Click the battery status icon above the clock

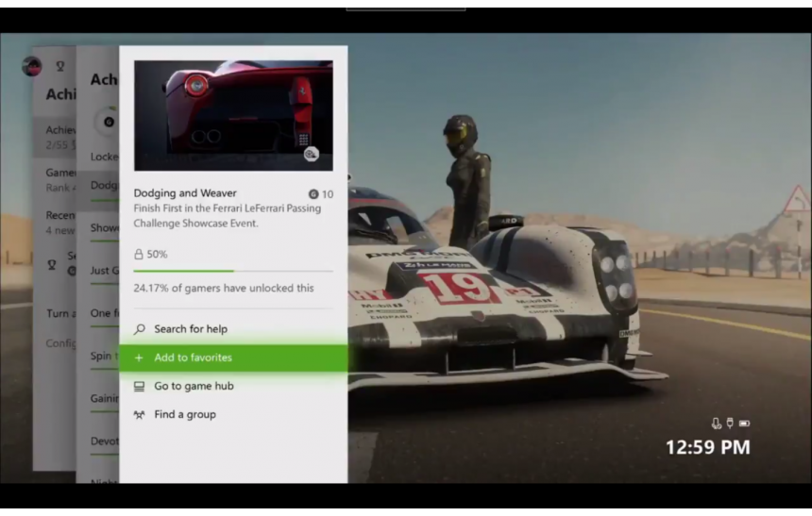tap(744, 424)
